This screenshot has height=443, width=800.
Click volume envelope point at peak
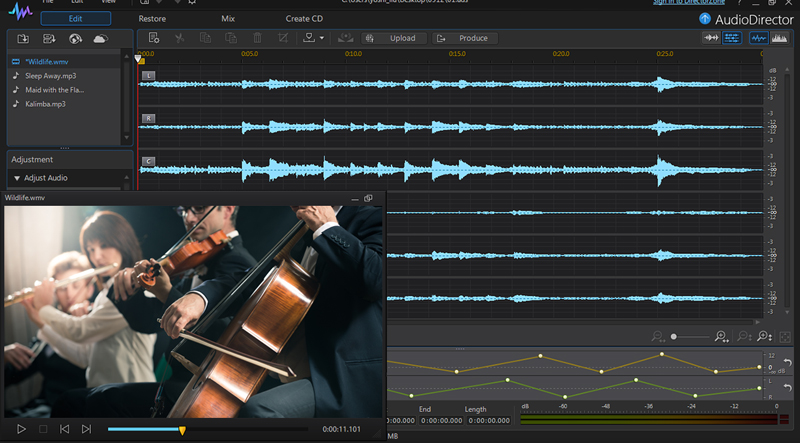tap(662, 354)
